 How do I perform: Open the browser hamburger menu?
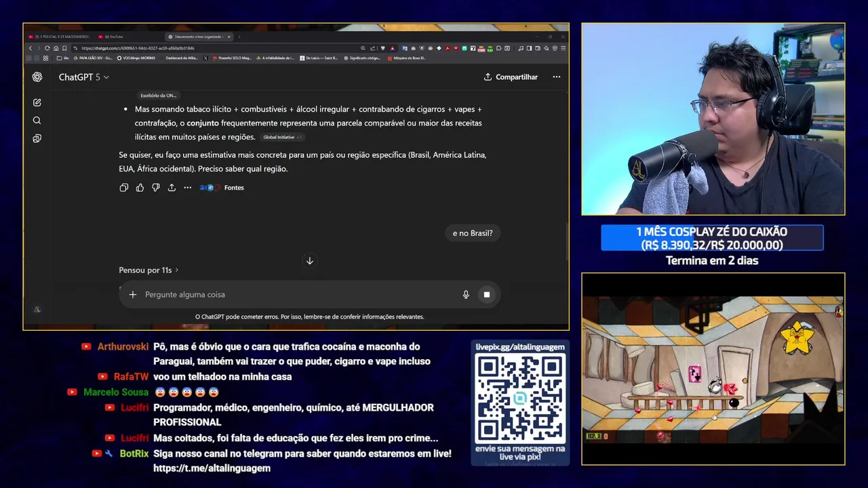click(x=564, y=48)
